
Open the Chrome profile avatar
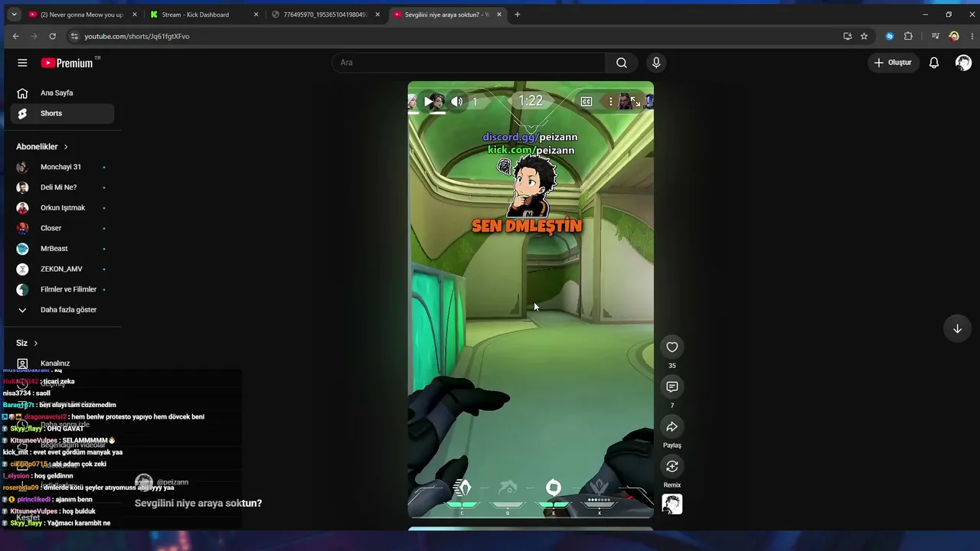(x=954, y=36)
